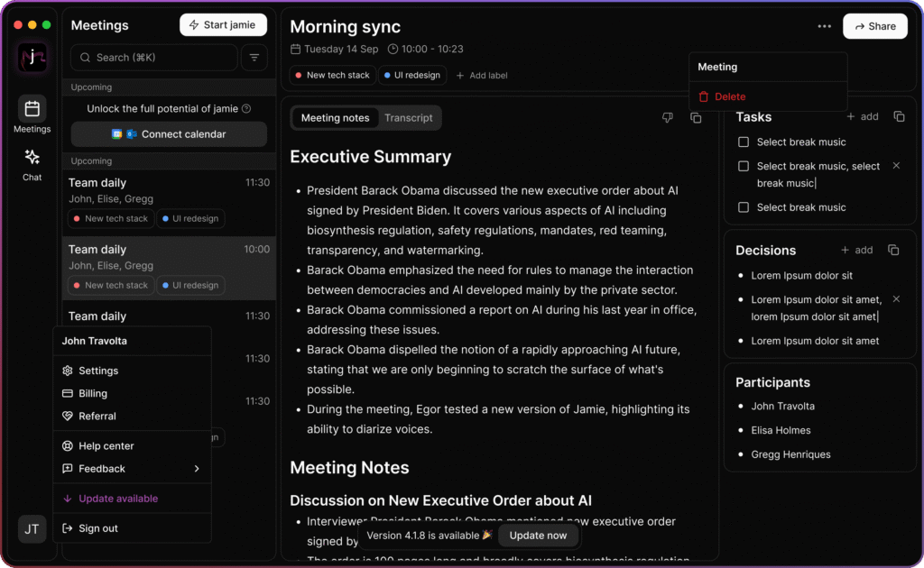Click inside the meetings search field

tap(153, 57)
